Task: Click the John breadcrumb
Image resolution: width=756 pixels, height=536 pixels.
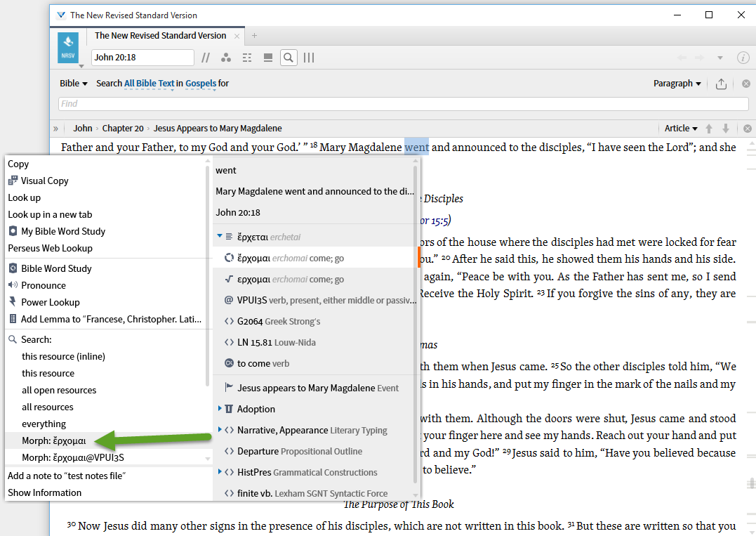Action: pos(82,129)
